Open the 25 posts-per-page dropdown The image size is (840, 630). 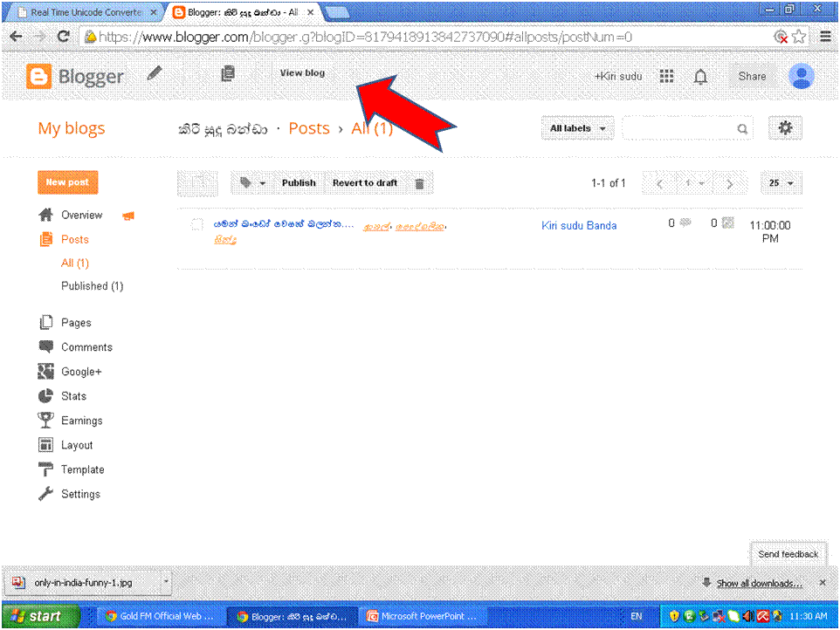click(x=781, y=183)
